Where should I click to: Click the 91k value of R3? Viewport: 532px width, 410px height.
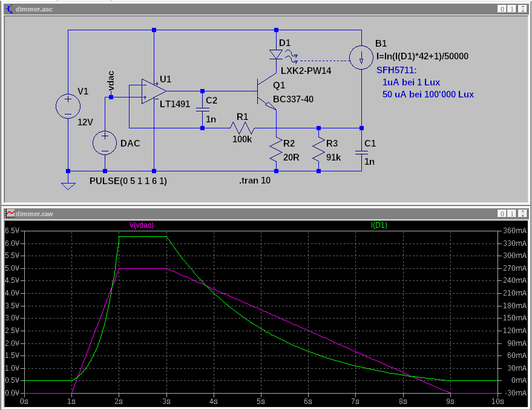coord(333,157)
